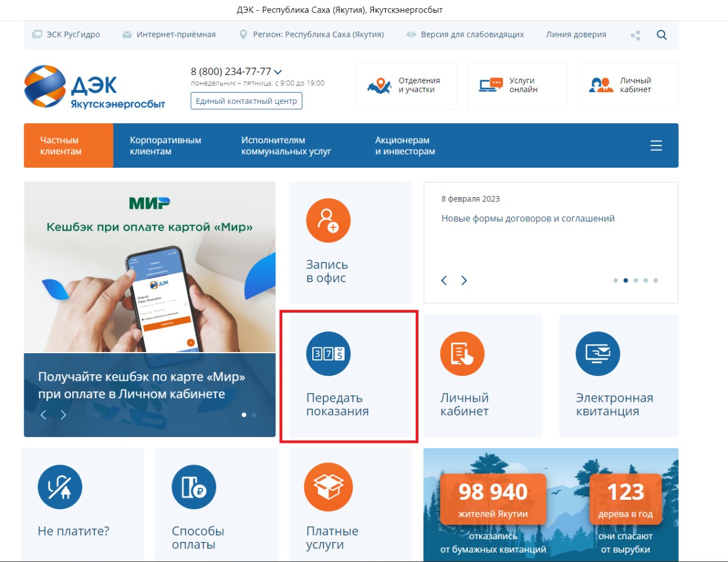
Task: Click the share icon in top bar
Action: [635, 35]
